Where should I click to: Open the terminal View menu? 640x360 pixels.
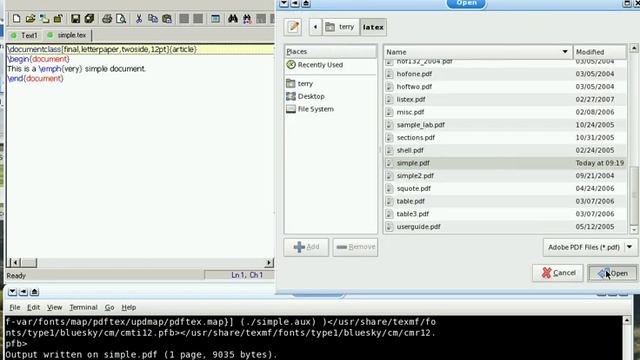(x=54, y=307)
